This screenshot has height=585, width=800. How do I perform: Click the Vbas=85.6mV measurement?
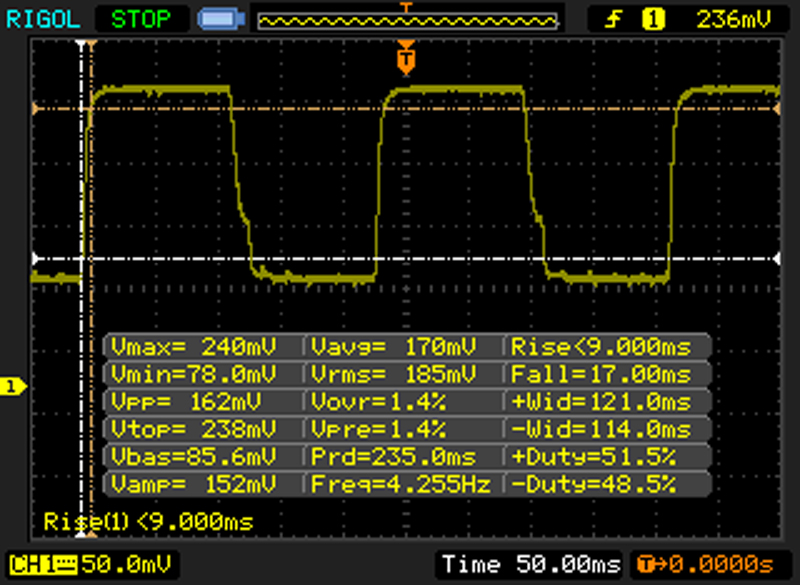click(x=193, y=456)
